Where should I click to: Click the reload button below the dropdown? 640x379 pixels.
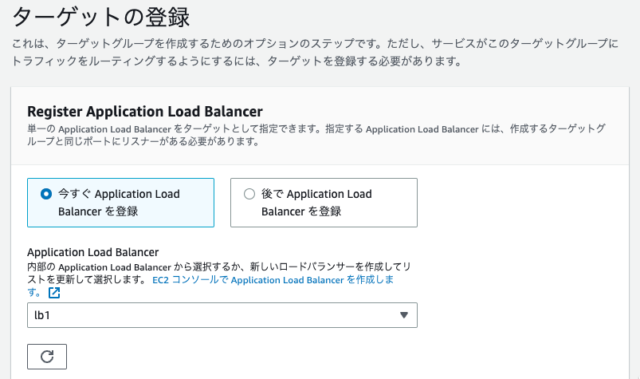[x=47, y=357]
